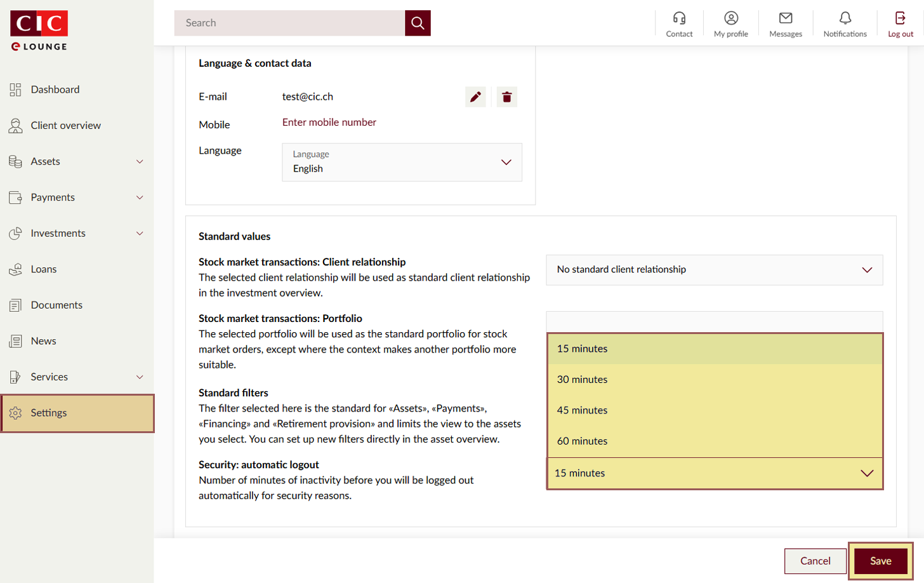Open Messages envelope icon
This screenshot has width=924, height=583.
pos(786,18)
